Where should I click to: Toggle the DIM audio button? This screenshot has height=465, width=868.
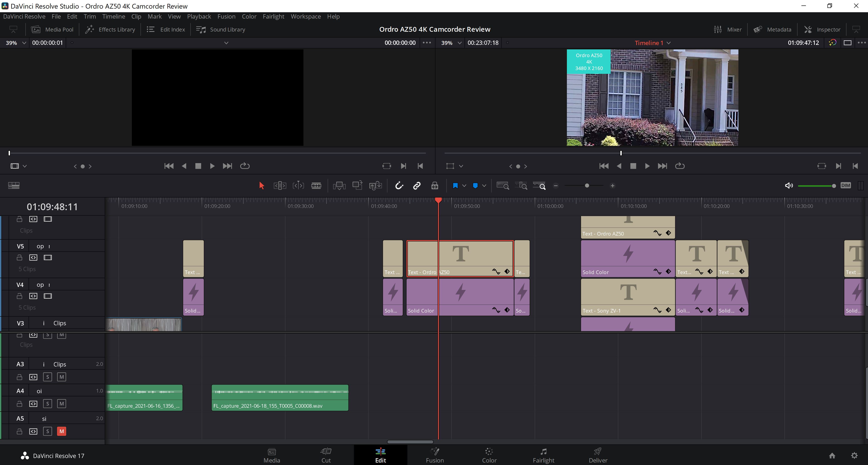[846, 185]
